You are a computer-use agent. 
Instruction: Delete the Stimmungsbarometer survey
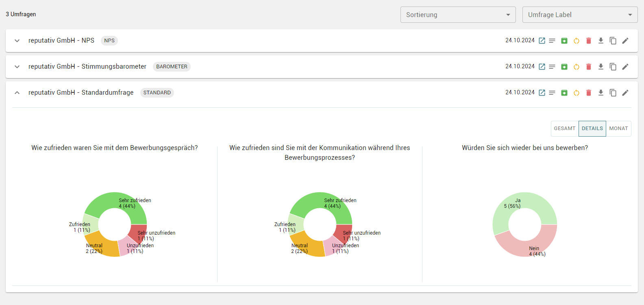click(x=589, y=67)
